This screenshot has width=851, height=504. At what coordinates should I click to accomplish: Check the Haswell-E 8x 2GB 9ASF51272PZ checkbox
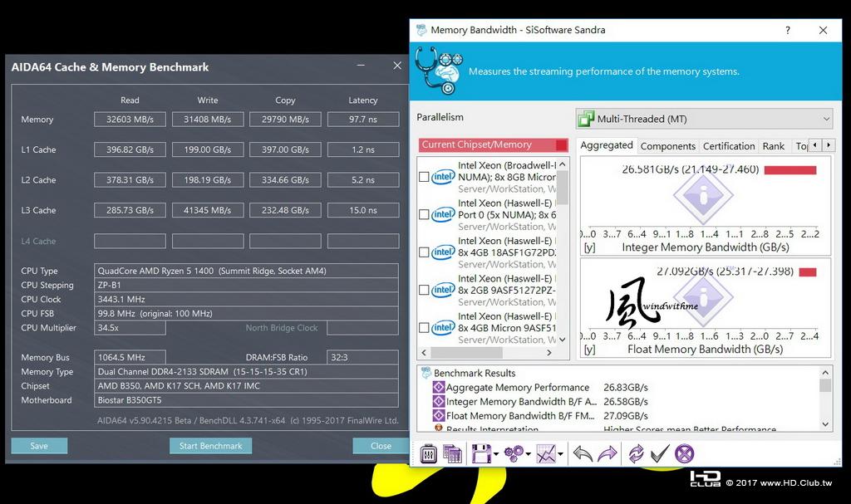(424, 290)
